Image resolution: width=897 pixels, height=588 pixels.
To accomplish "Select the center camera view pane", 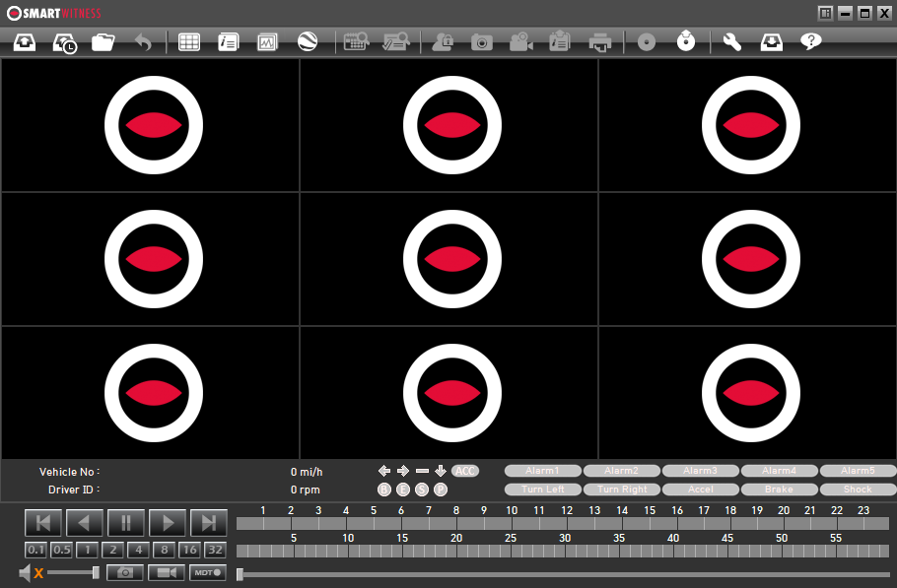I will (448, 259).
